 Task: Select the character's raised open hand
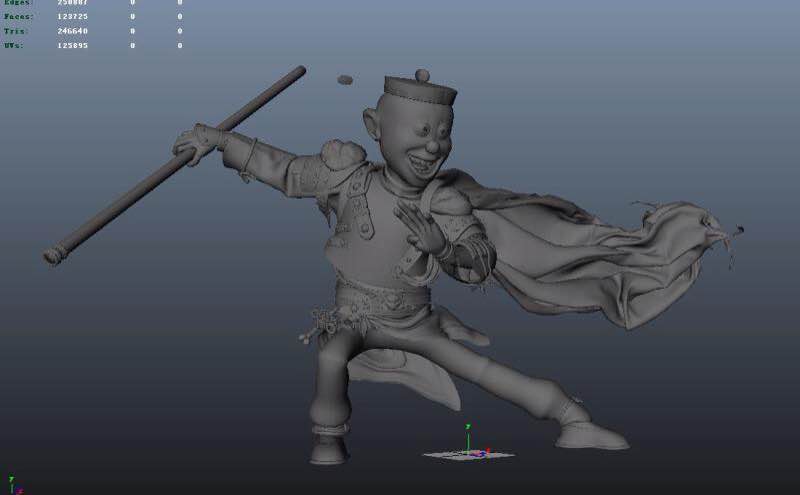pos(422,227)
